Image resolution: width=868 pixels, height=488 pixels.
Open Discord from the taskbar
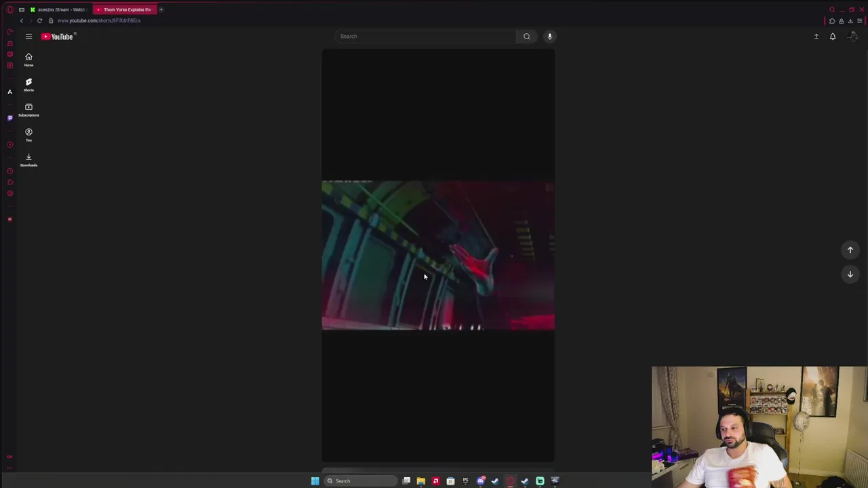pos(481,481)
